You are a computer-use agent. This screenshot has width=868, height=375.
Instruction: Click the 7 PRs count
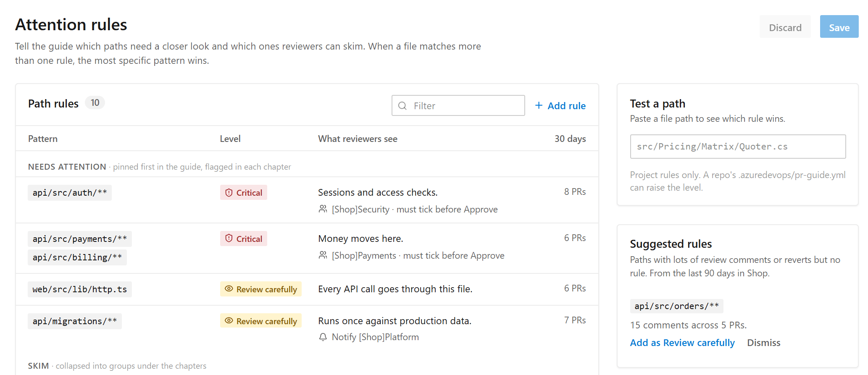(x=575, y=320)
